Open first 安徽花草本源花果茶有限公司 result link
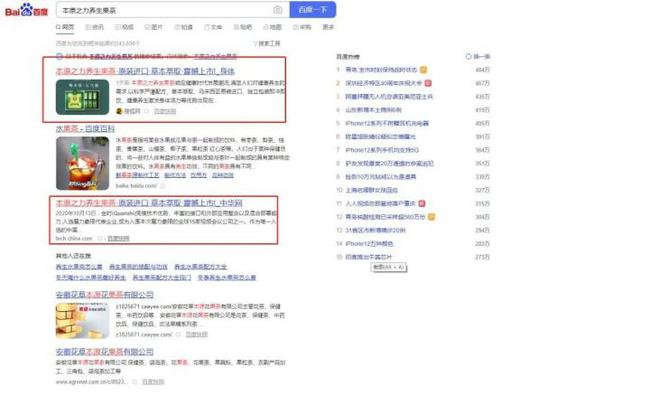Viewport: 650px width, 395px height. pos(104,295)
